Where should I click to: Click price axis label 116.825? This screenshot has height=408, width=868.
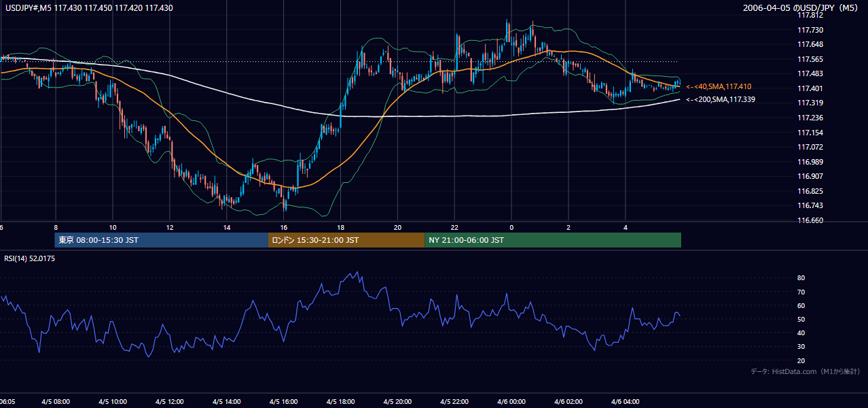point(810,191)
